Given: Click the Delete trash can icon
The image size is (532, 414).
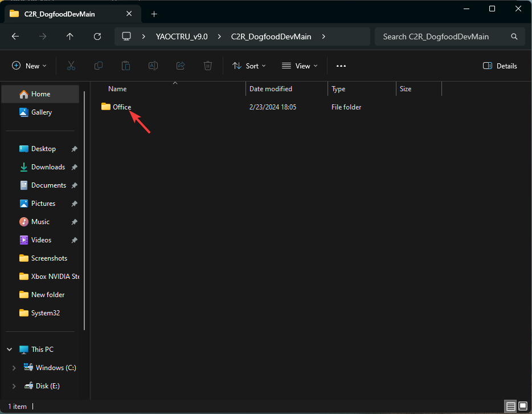Looking at the screenshot, I should pos(208,66).
